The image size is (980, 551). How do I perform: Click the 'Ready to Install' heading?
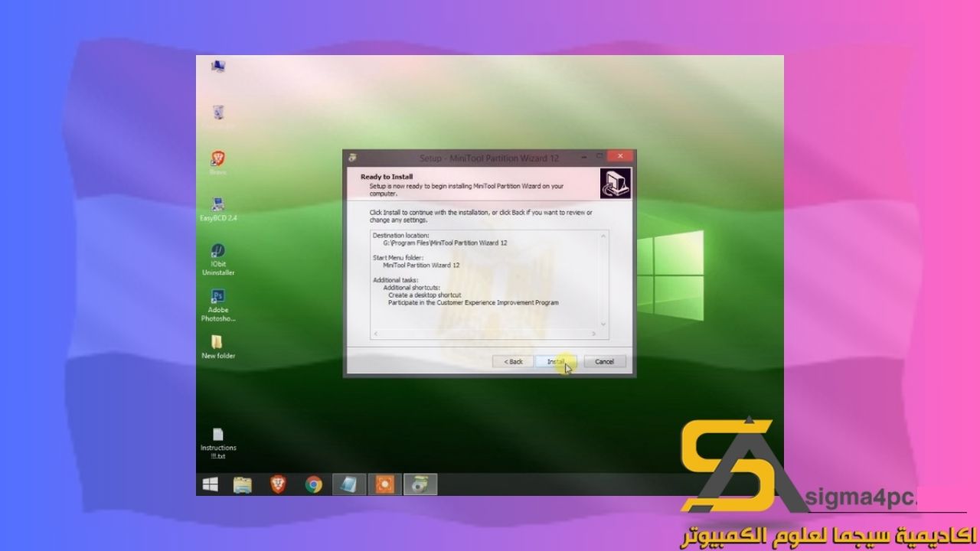tap(387, 177)
